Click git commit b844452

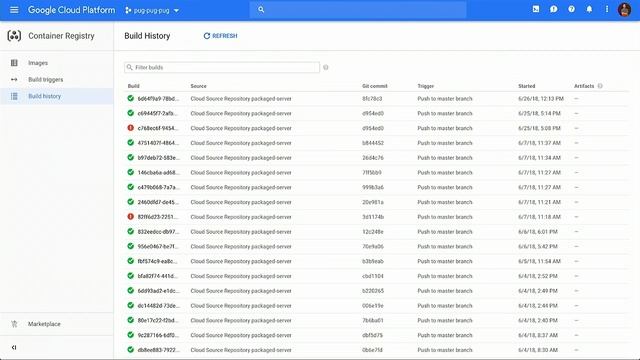[373, 143]
